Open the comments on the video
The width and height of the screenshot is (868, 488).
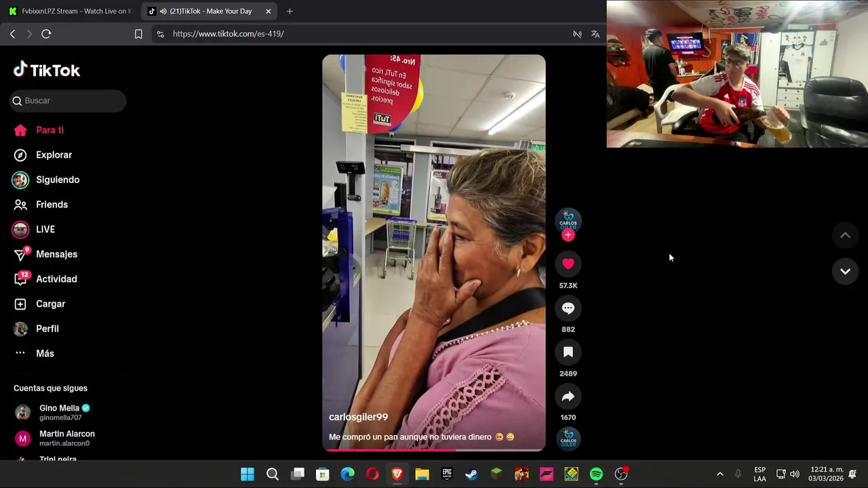point(568,308)
